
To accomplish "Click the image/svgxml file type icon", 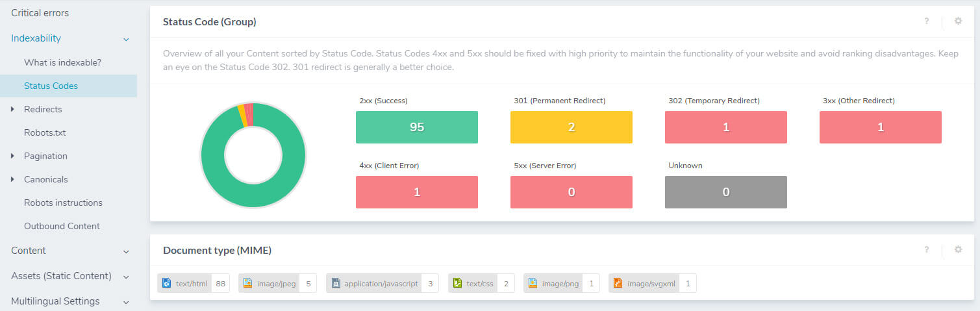I will 618,283.
